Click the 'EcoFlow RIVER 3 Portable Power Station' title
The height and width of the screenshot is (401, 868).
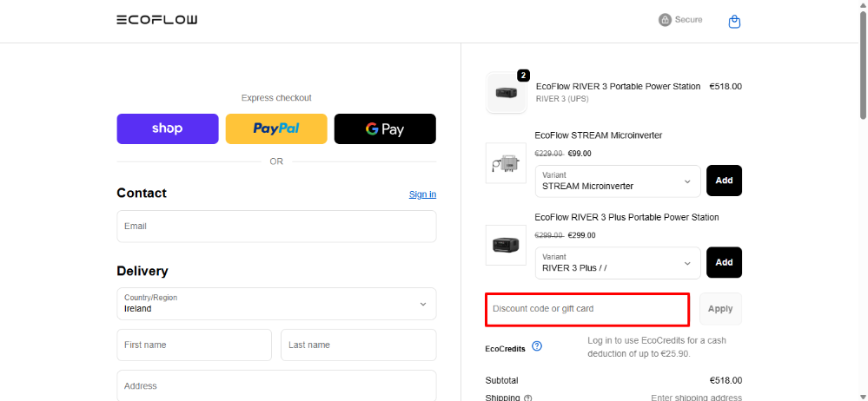[619, 87]
